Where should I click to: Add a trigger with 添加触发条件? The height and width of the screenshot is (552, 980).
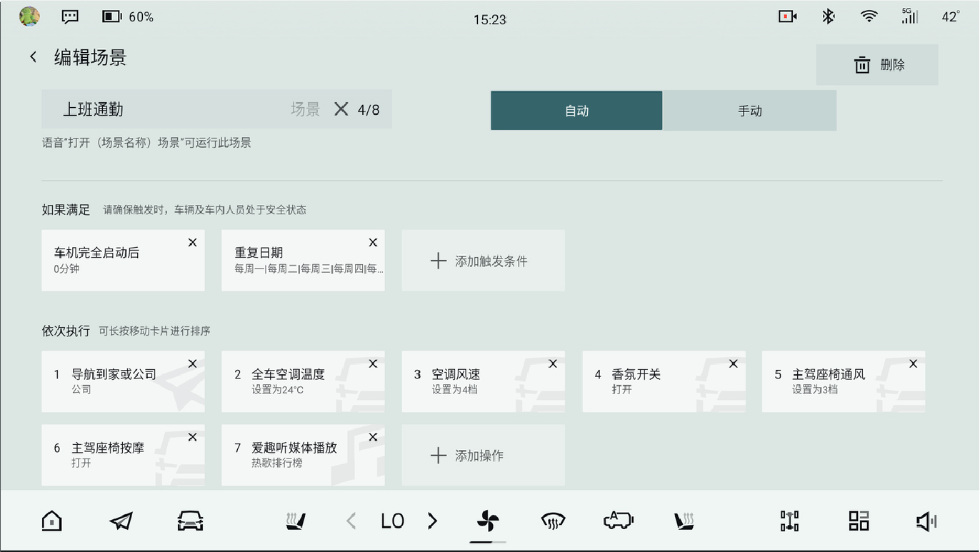pyautogui.click(x=483, y=261)
